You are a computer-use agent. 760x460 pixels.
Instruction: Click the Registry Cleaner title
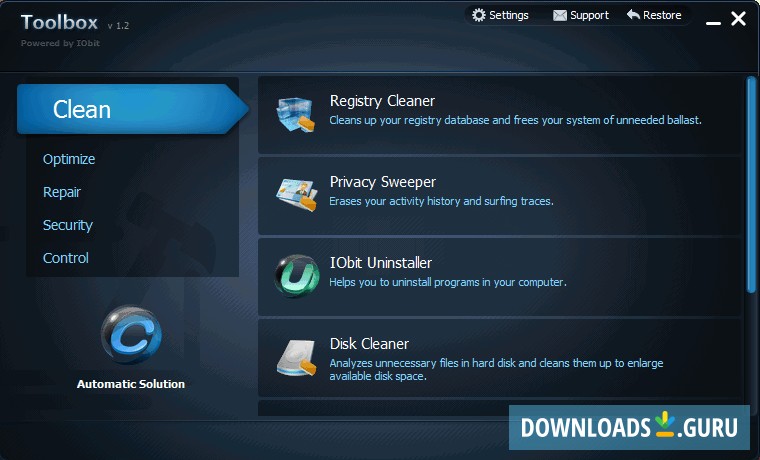382,101
